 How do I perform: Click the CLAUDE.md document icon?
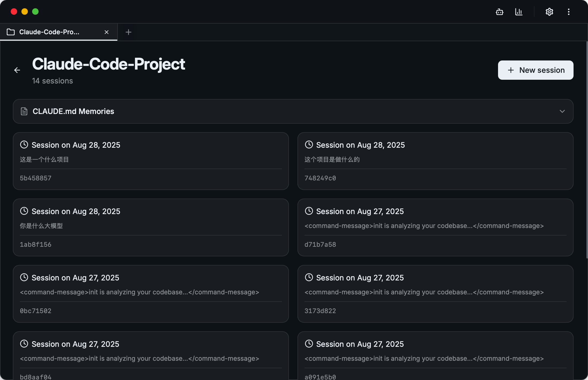pos(24,111)
